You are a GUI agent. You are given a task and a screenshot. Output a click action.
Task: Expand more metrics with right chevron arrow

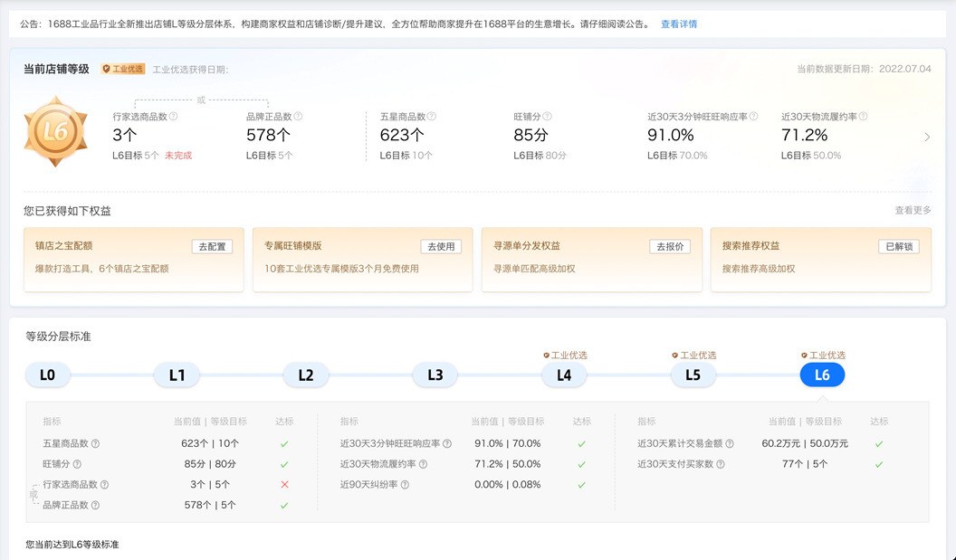[926, 138]
